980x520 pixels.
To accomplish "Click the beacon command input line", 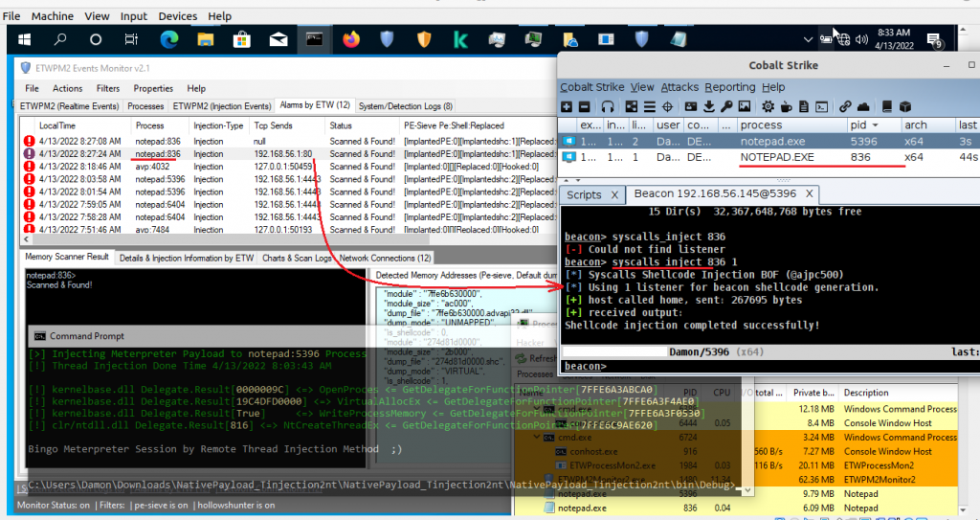I will click(x=766, y=367).
